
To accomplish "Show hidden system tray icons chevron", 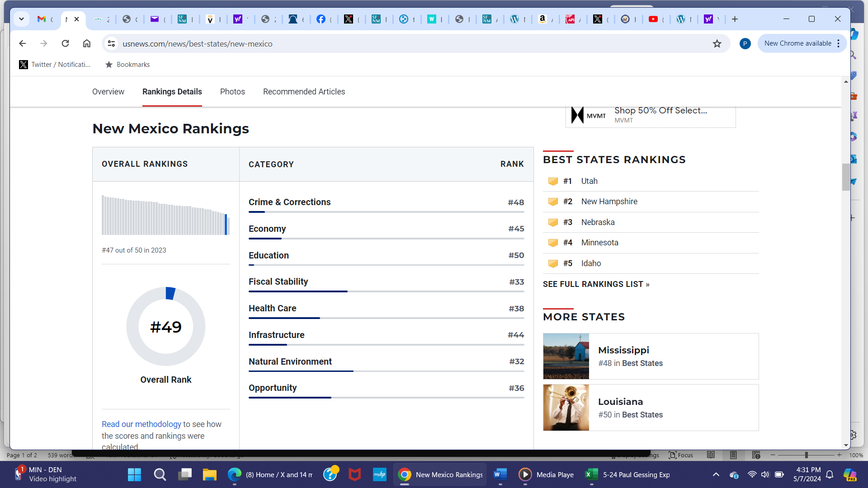I will pos(716,474).
